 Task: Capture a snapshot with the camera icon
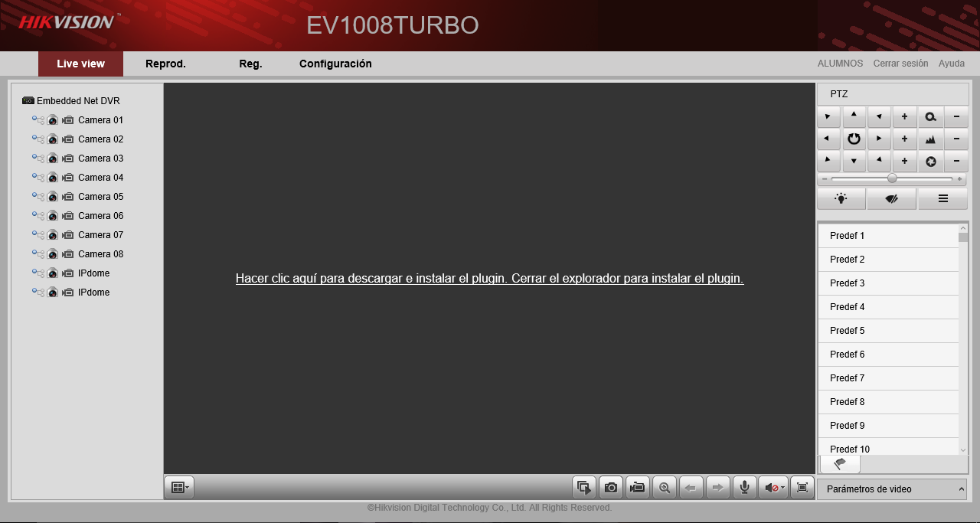coord(611,488)
